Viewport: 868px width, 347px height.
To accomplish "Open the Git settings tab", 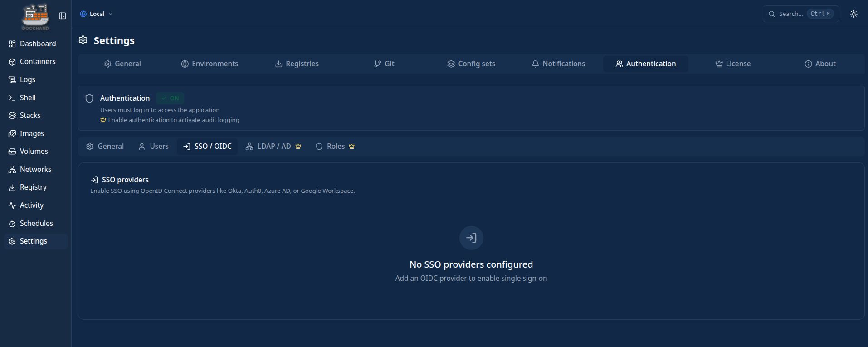I will [384, 64].
